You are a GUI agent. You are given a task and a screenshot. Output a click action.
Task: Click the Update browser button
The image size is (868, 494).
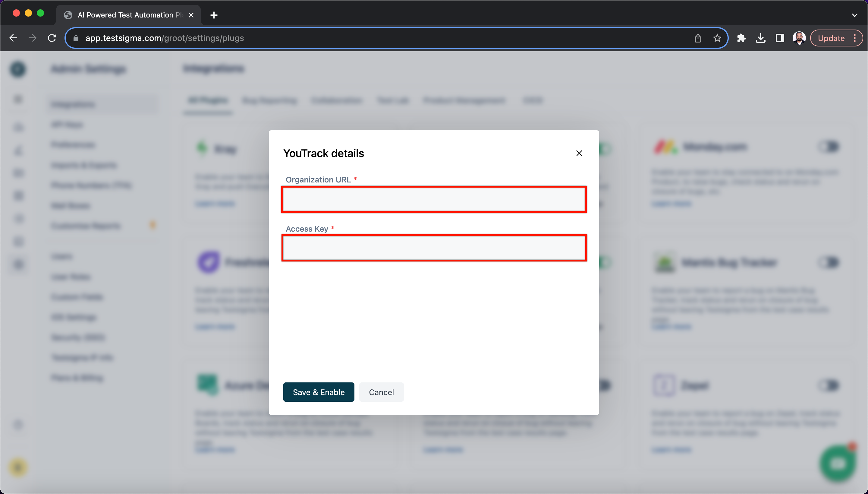coord(831,38)
